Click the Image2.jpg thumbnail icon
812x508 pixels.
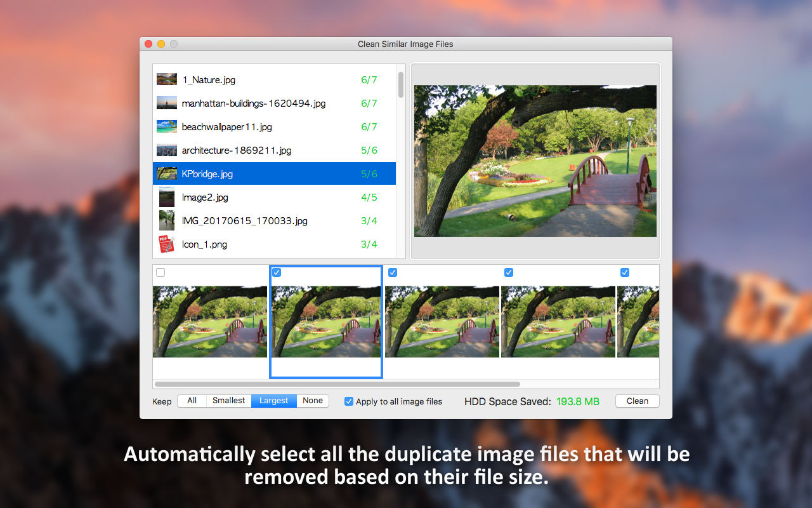pos(167,197)
